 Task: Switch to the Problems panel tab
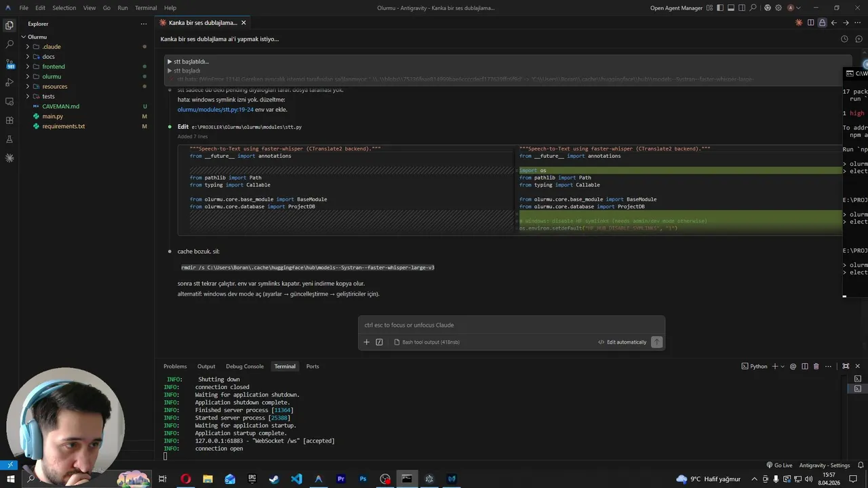(175, 366)
